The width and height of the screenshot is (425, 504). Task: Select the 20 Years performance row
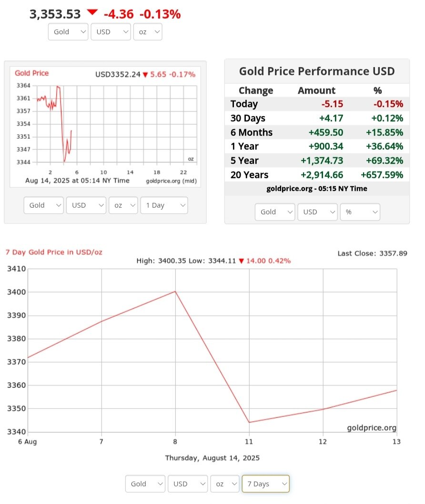click(x=316, y=175)
